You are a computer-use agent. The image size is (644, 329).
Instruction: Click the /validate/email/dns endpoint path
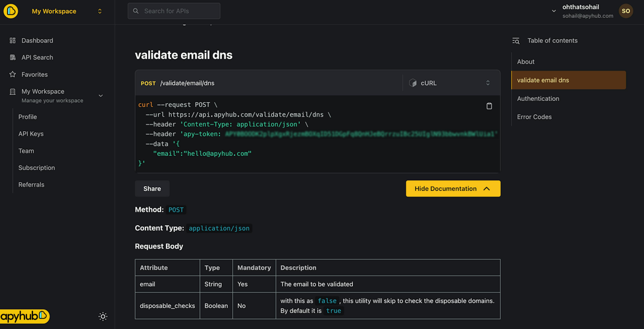pos(187,83)
